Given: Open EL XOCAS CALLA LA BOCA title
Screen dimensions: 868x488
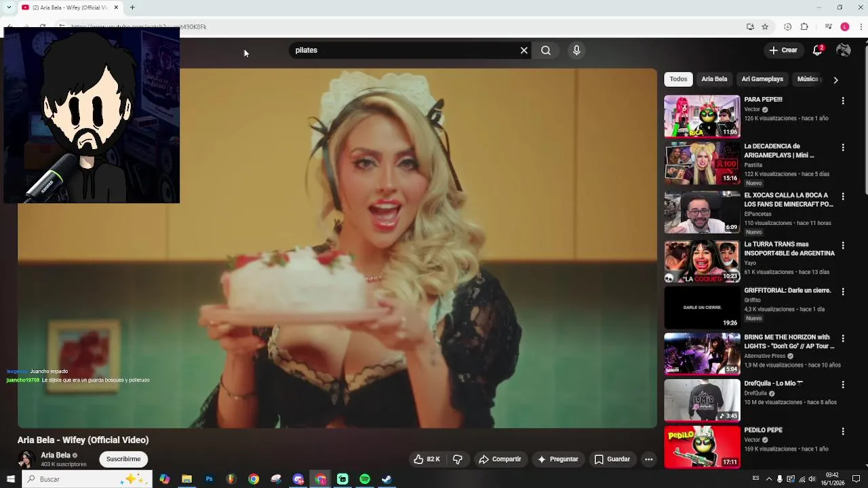Looking at the screenshot, I should tap(789, 200).
